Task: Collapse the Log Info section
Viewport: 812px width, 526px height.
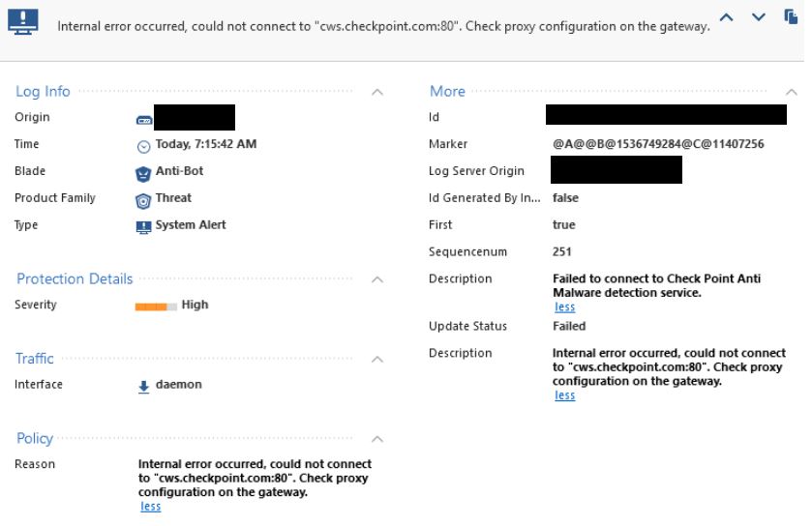Action: 377,93
